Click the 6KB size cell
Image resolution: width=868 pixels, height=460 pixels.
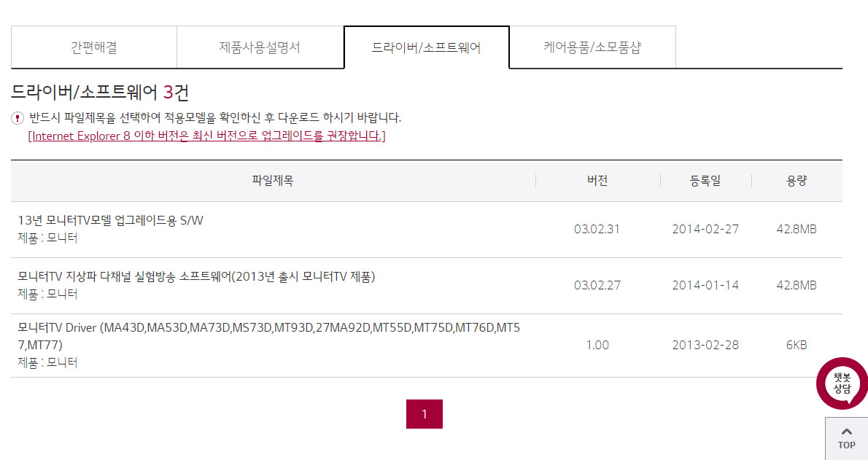coord(797,345)
